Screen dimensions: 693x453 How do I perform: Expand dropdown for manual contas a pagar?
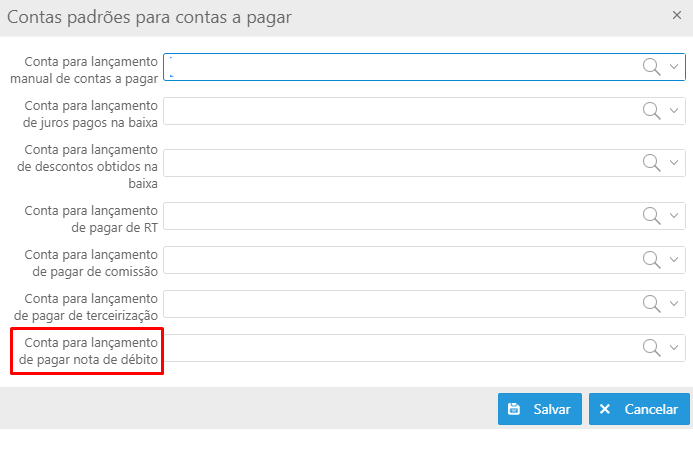(x=674, y=67)
